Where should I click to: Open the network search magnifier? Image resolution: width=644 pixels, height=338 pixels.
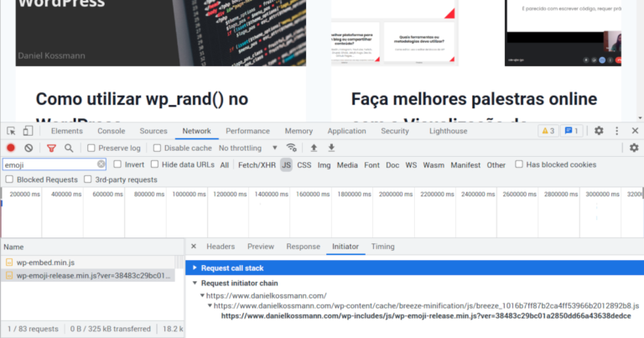click(69, 148)
